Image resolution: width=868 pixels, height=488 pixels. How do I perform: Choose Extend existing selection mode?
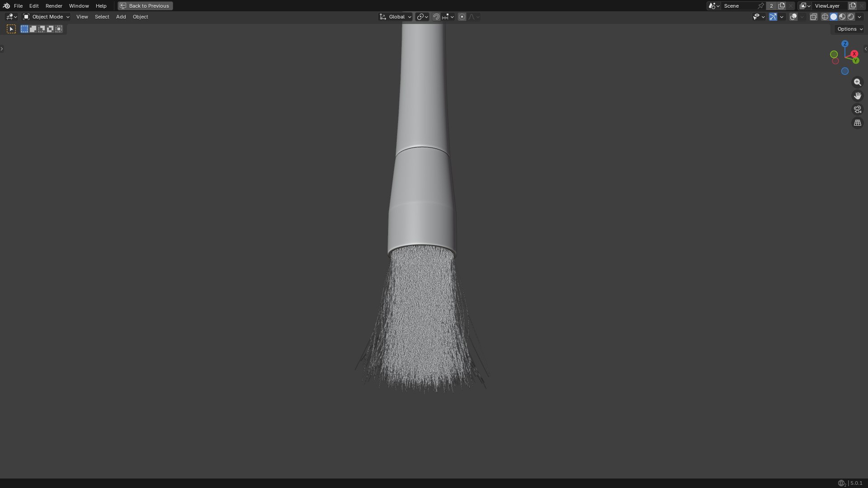pyautogui.click(x=33, y=29)
